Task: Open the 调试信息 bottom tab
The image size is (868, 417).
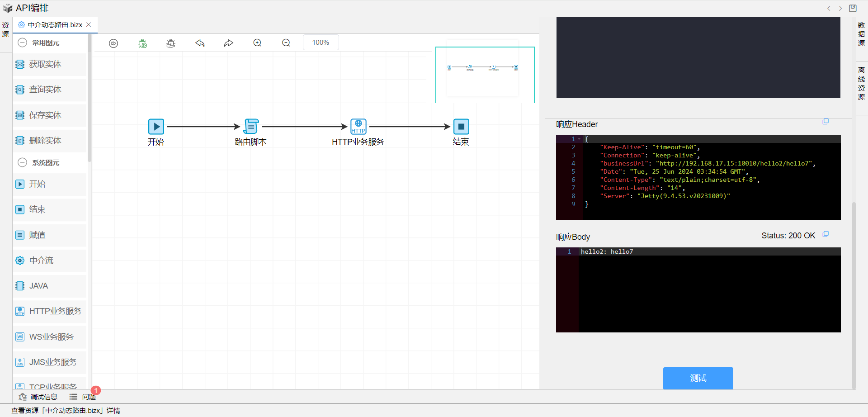Action: click(x=38, y=397)
